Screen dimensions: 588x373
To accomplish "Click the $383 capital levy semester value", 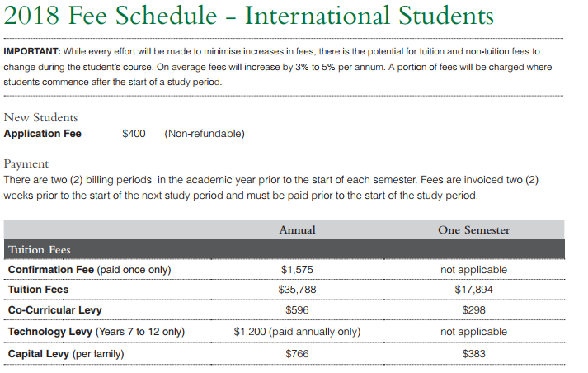I will [x=473, y=353].
